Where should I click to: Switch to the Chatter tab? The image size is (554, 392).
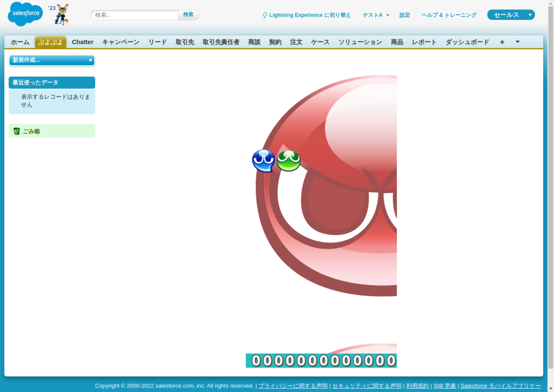82,42
